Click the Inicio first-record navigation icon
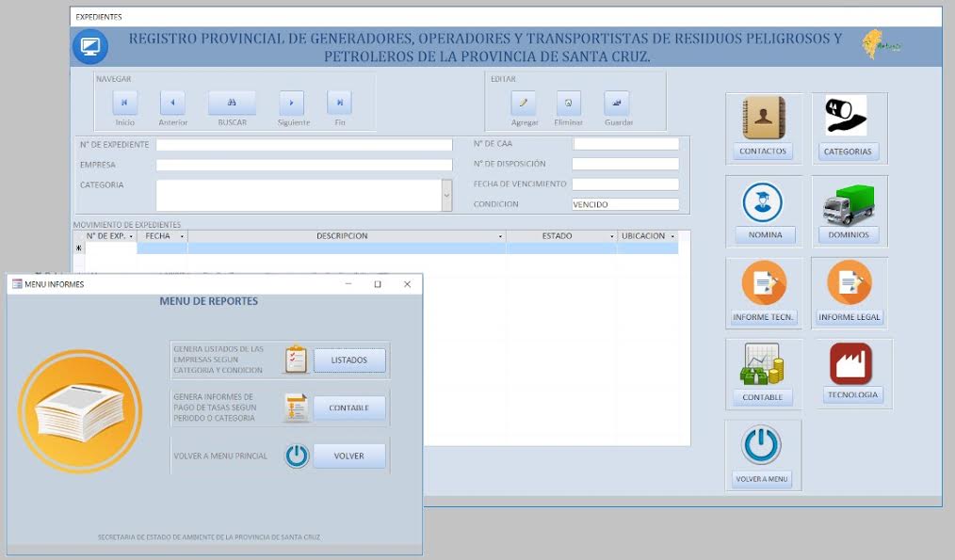This screenshot has height=560, width=955. [125, 103]
